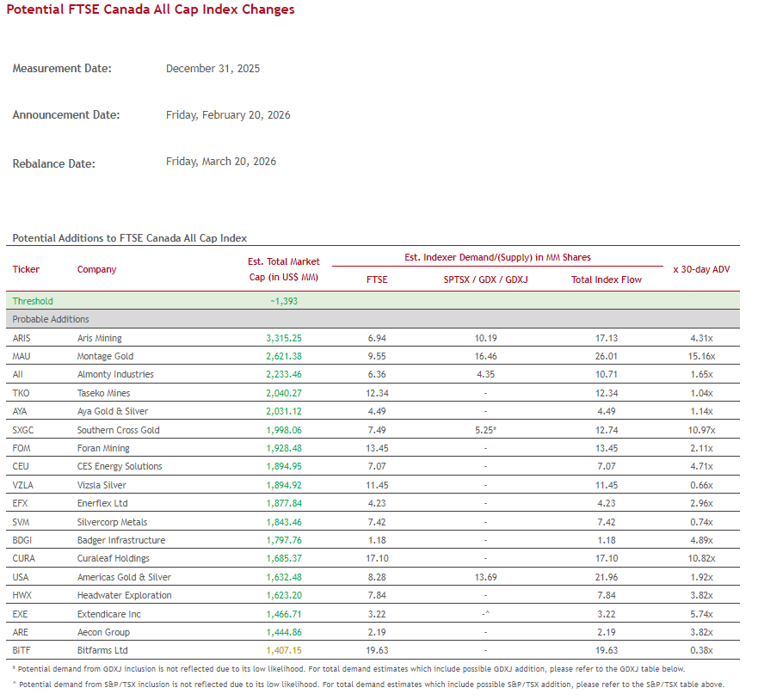Select the 'Enerflex Ltd' company name
Screen dimensions: 758x700
102,503
